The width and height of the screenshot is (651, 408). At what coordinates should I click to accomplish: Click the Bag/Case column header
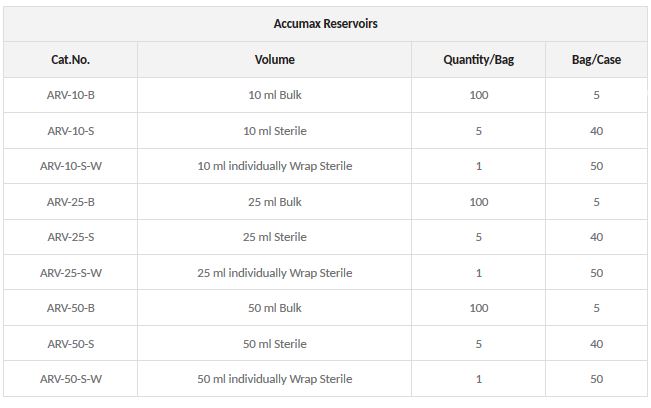[596, 60]
